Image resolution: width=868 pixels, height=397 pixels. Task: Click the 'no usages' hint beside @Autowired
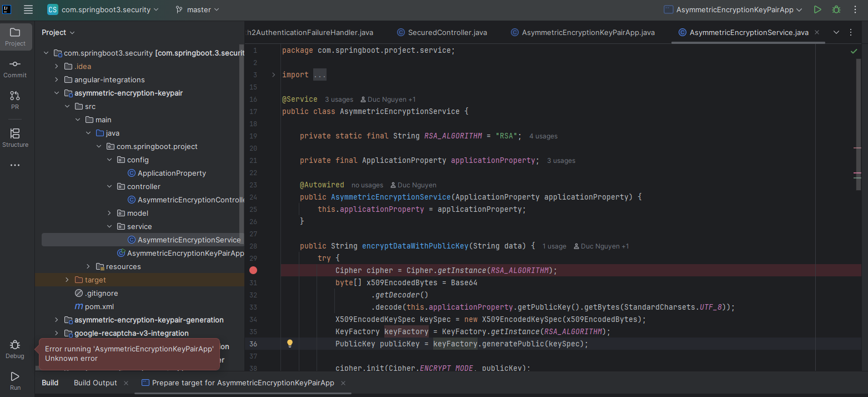tap(367, 185)
